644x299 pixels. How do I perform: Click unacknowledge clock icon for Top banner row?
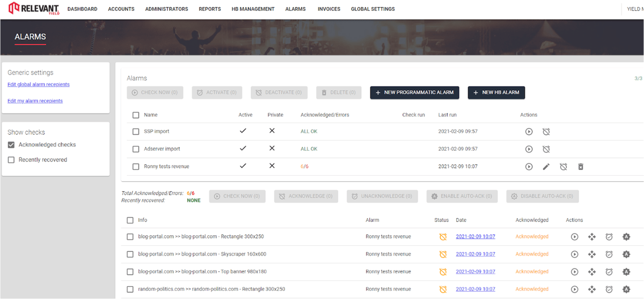[x=609, y=272]
